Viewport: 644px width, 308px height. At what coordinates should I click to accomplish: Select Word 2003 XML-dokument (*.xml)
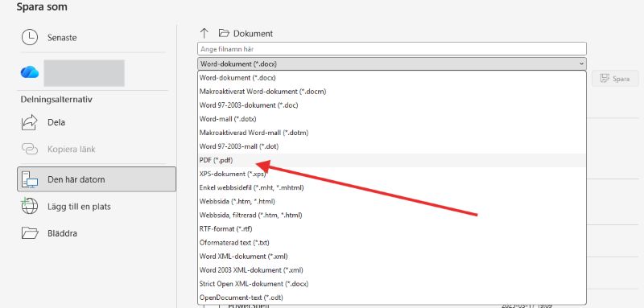coord(392,270)
